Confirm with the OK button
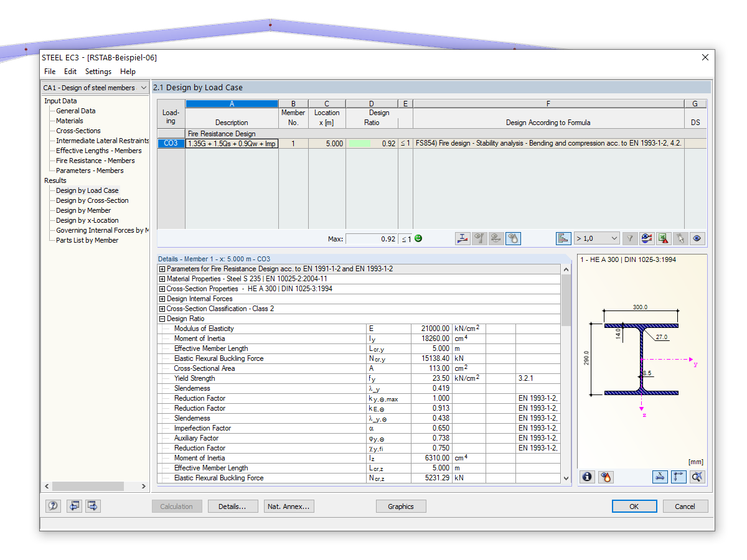 pyautogui.click(x=634, y=506)
